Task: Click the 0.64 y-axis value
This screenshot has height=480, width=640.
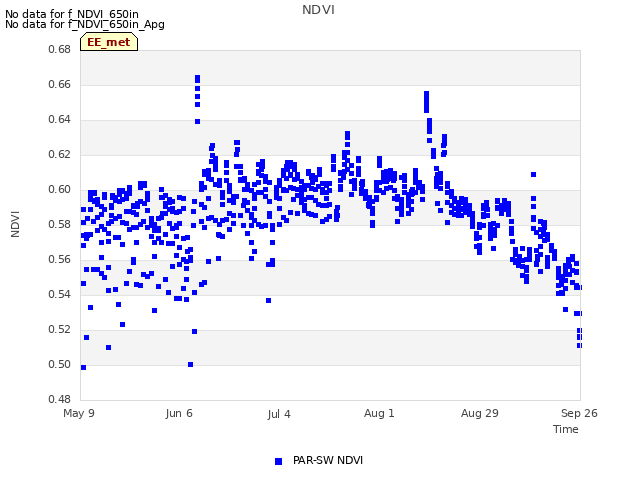Action: 60,120
